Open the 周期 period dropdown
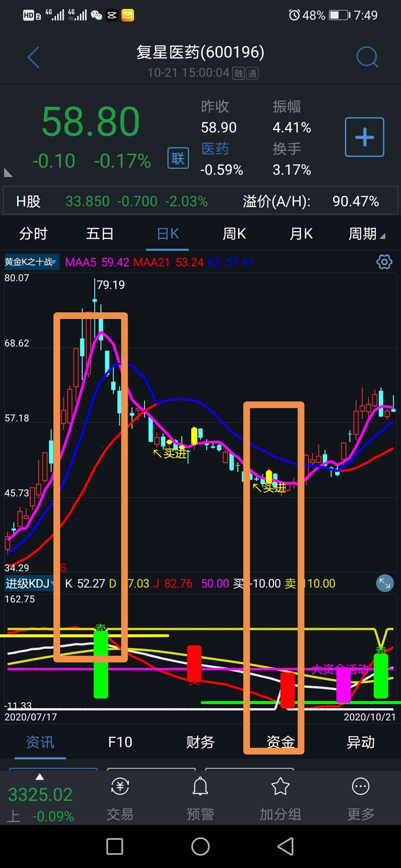The width and height of the screenshot is (401, 868). click(x=366, y=234)
